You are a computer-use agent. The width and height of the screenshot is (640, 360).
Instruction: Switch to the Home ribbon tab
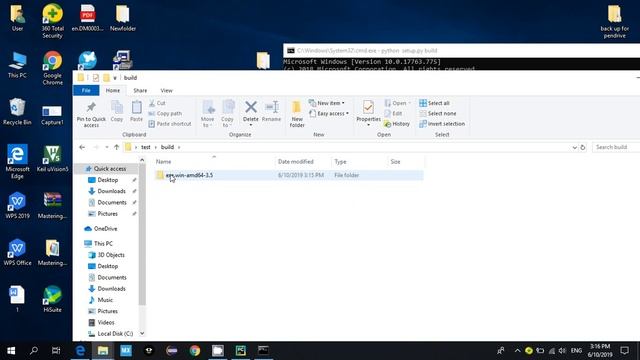click(x=113, y=90)
